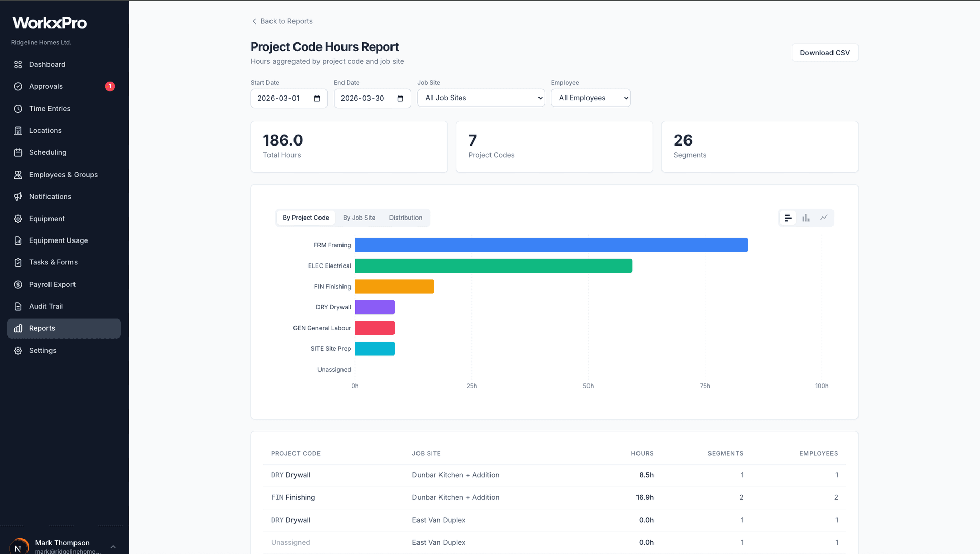
Task: Switch to the By Job Site tab
Action: (359, 218)
